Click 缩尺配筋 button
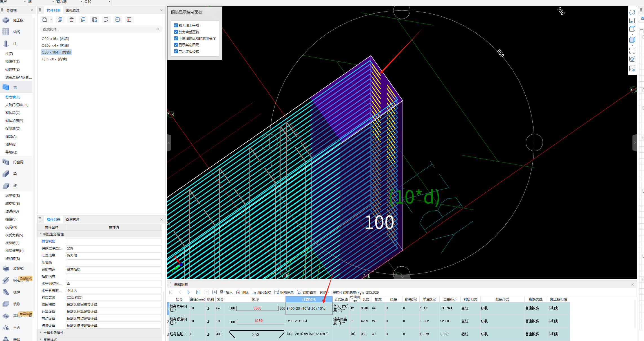This screenshot has width=644, height=341. tap(261, 292)
